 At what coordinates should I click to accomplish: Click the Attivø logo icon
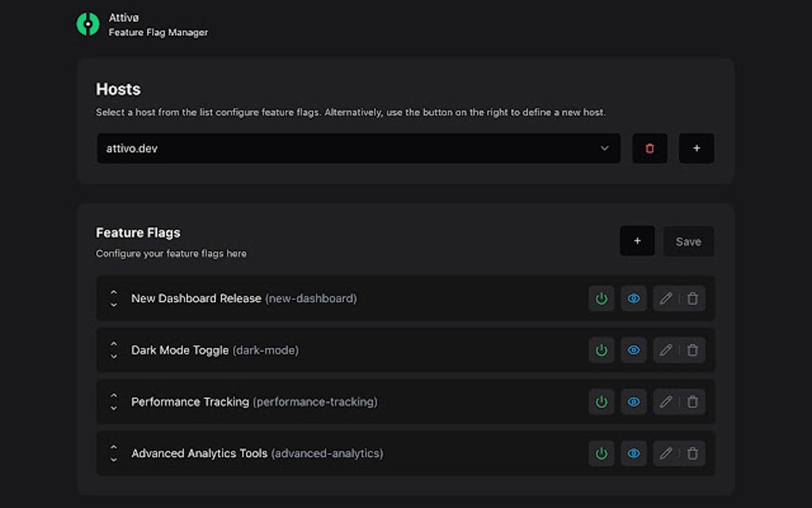(88, 24)
